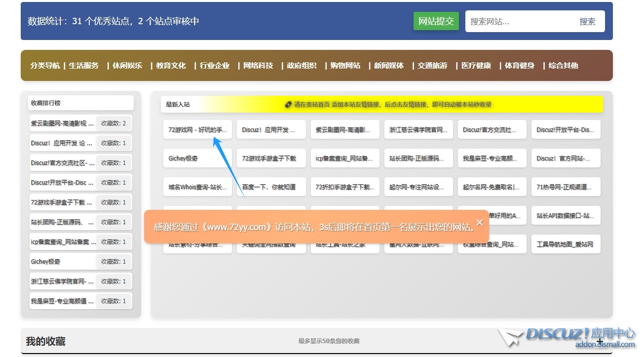Close the orange thank-you notification
The image size is (644, 357).
480,223
